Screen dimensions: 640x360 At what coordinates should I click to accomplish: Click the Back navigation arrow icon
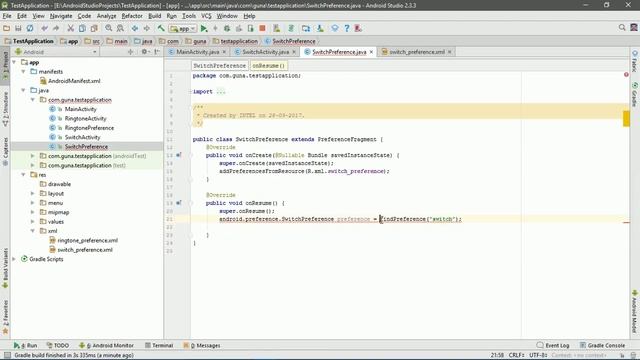(135, 28)
